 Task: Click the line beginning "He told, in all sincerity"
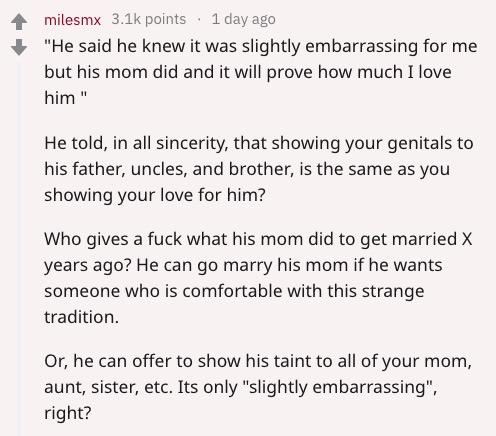tap(259, 143)
